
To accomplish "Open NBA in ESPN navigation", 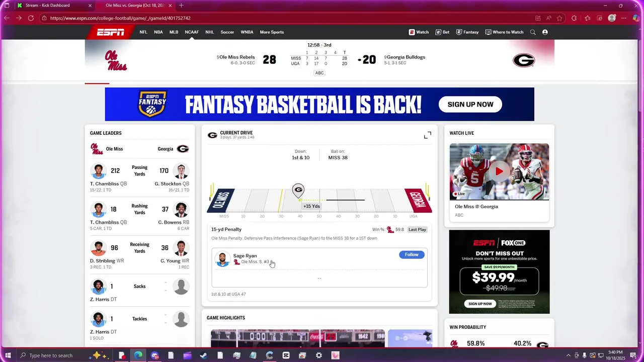I will (158, 32).
